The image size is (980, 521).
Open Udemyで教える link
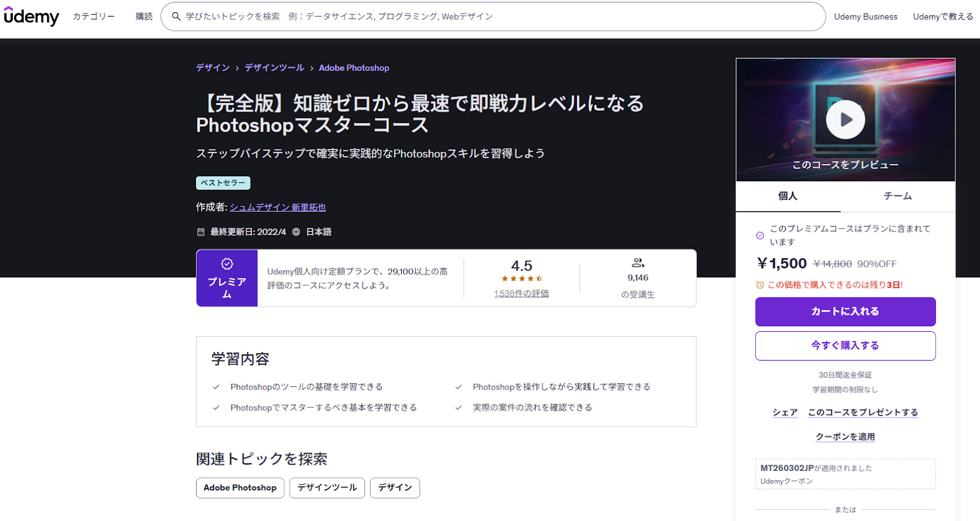[x=943, y=17]
